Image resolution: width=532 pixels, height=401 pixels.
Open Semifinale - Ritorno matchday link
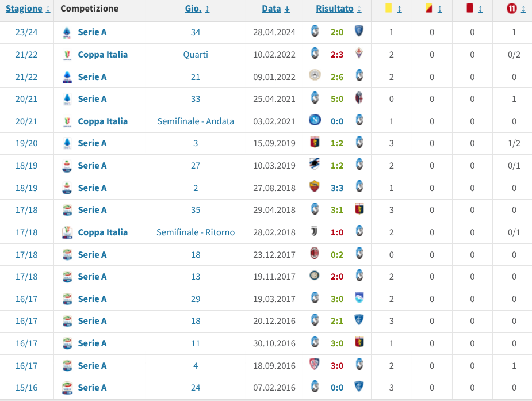(x=196, y=232)
